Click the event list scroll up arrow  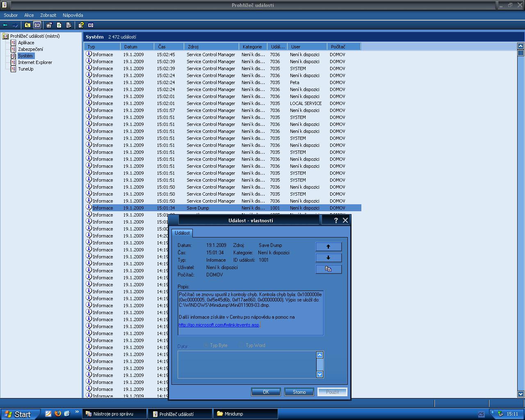(x=521, y=46)
